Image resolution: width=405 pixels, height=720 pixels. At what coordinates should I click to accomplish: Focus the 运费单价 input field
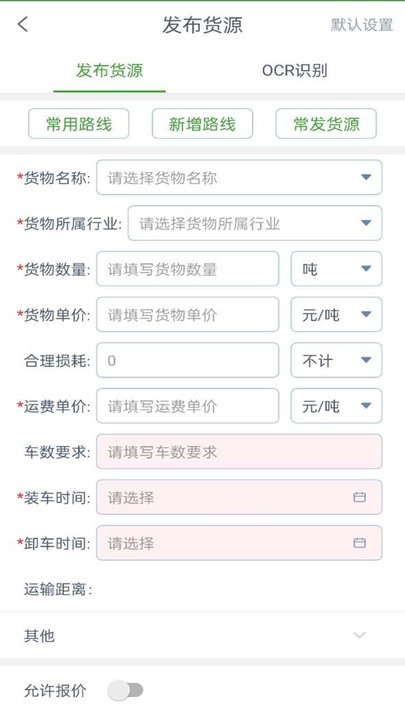pos(187,406)
